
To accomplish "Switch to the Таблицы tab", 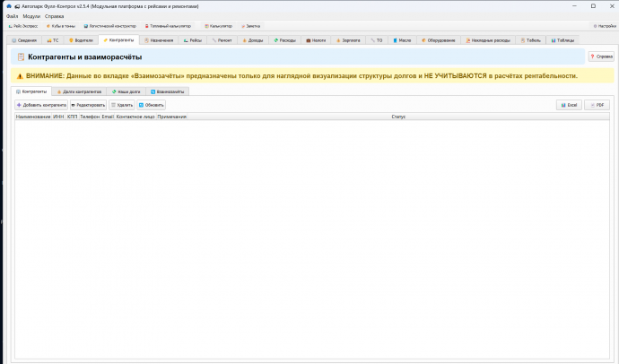I will tap(562, 40).
